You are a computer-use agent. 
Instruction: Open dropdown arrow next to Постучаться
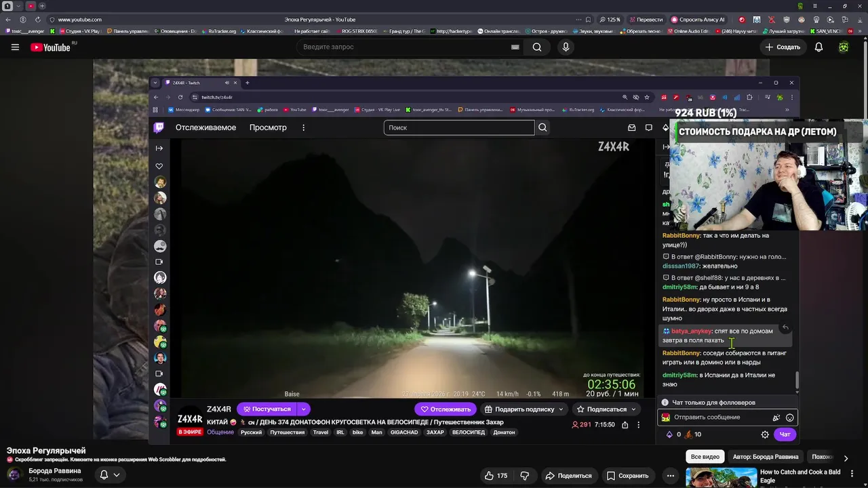pos(304,409)
